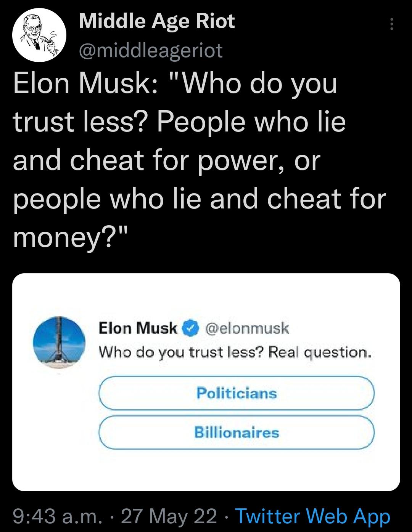The width and height of the screenshot is (412, 532).
Task: Open the Twitter Web App link
Action: [x=313, y=517]
